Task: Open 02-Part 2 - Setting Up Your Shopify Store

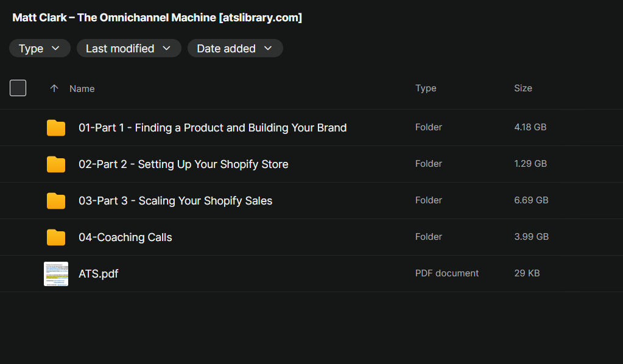Action: click(x=183, y=164)
